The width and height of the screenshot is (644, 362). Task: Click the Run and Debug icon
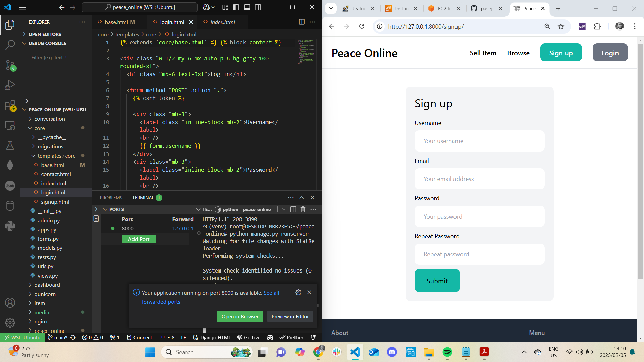coord(10,85)
